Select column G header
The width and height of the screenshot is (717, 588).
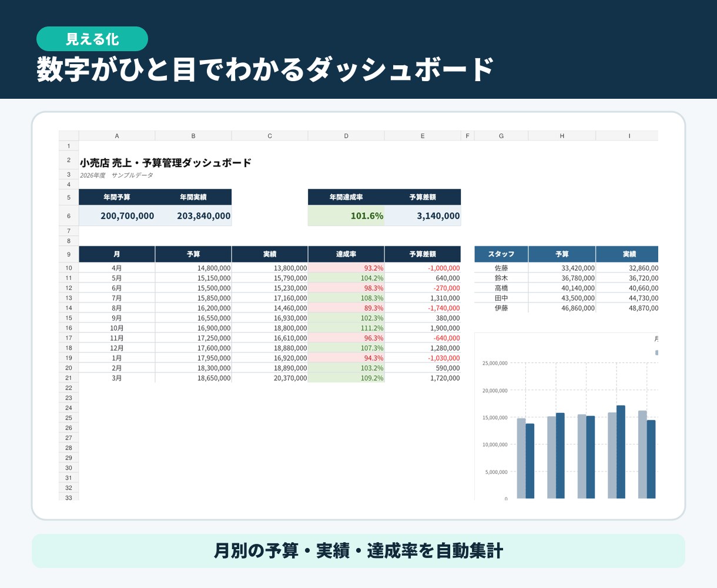pos(501,136)
